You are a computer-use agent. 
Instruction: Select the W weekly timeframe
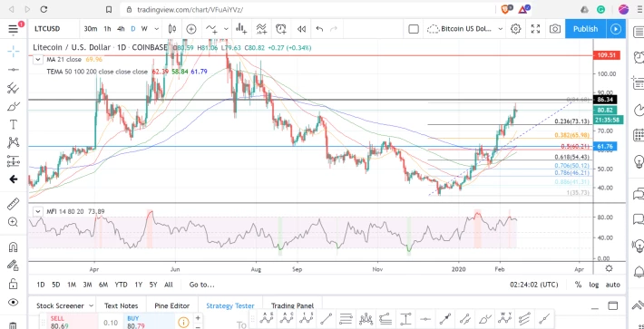[144, 29]
